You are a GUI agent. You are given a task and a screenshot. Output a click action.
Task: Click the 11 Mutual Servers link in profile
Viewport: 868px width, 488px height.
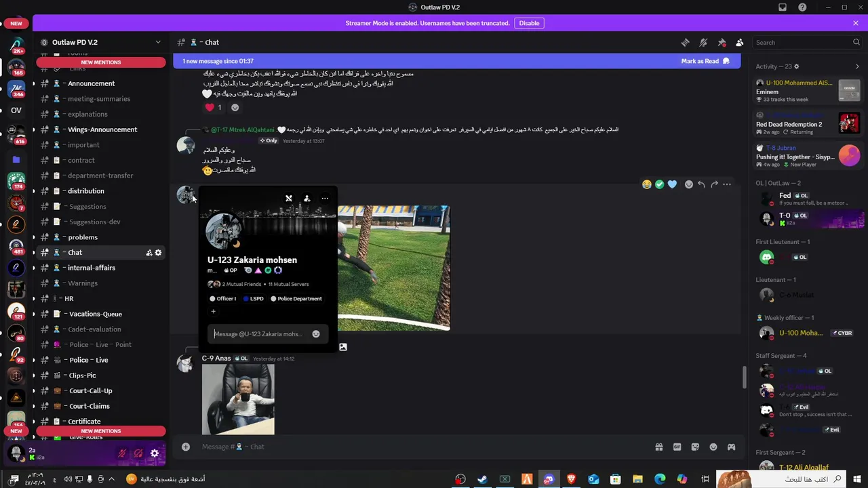288,284
